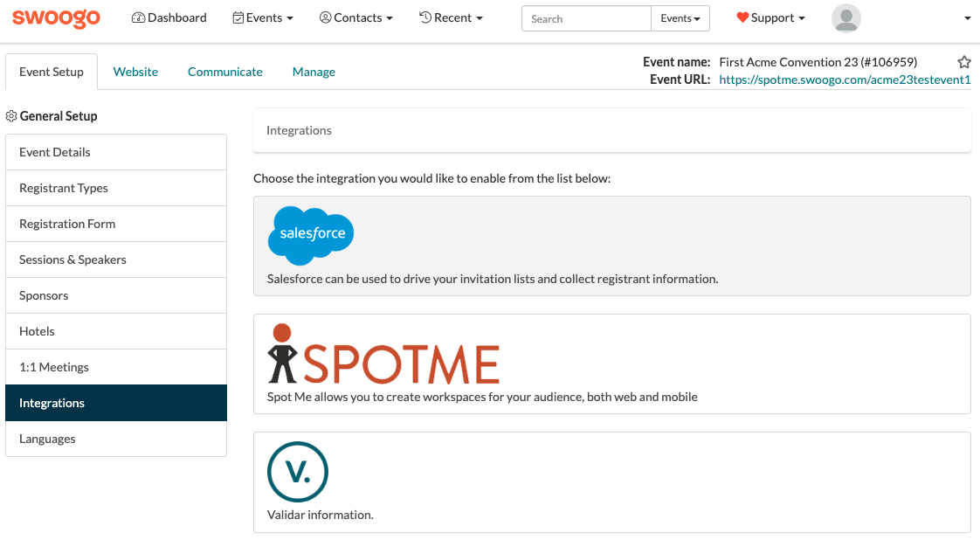This screenshot has height=540, width=980.
Task: Open the user account avatar
Action: point(845,17)
